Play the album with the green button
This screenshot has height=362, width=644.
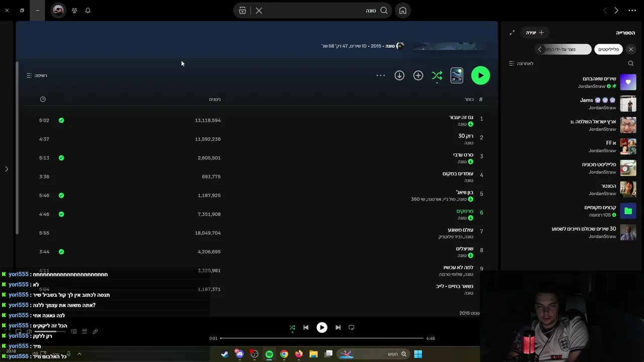[480, 75]
